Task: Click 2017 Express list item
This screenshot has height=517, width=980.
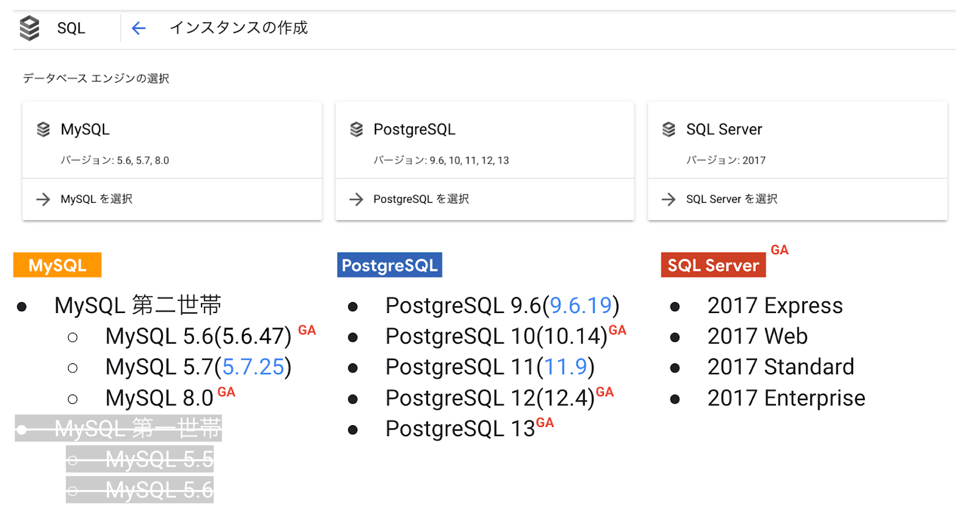Action: pos(775,305)
